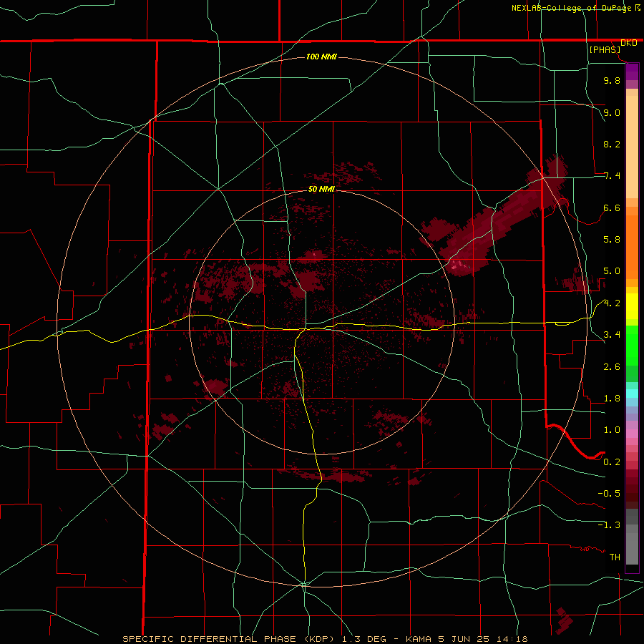This screenshot has height=644, width=644.
Task: Click the DKD label above the color scale
Action: [x=628, y=43]
